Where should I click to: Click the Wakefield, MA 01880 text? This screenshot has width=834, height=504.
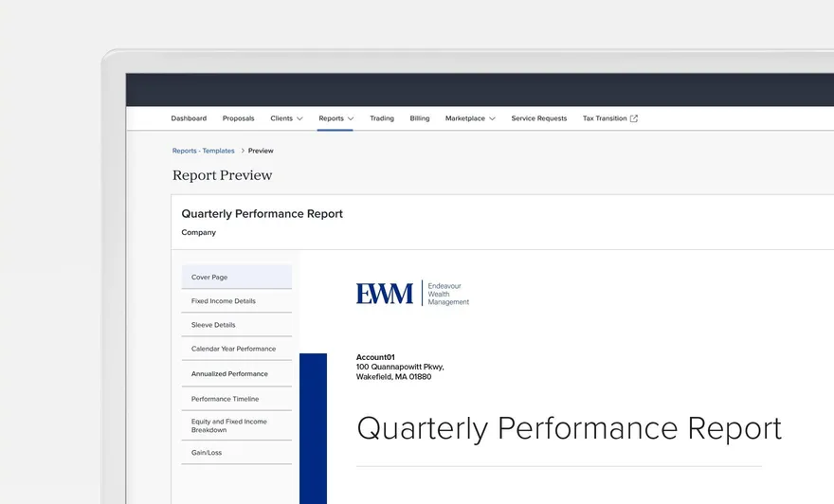(393, 377)
